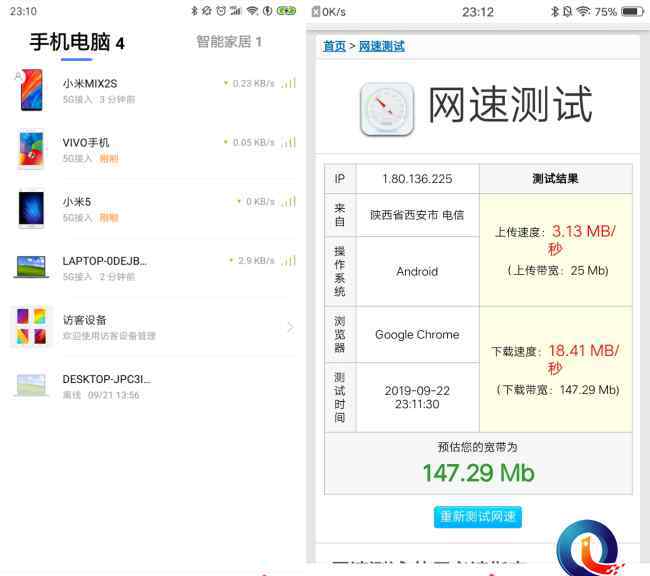Viewport: 650px width, 576px height.
Task: Open the 访客设备 entry label
Action: point(85,320)
